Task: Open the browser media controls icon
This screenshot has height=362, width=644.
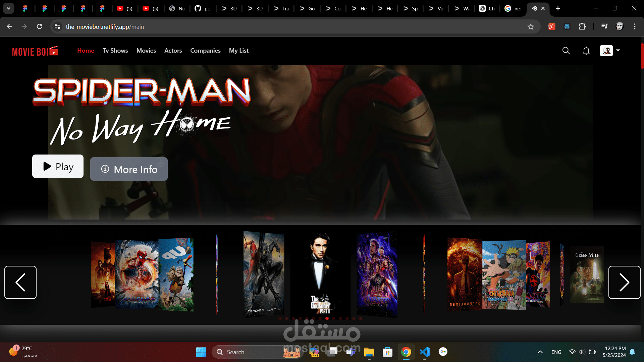Action: (x=604, y=26)
